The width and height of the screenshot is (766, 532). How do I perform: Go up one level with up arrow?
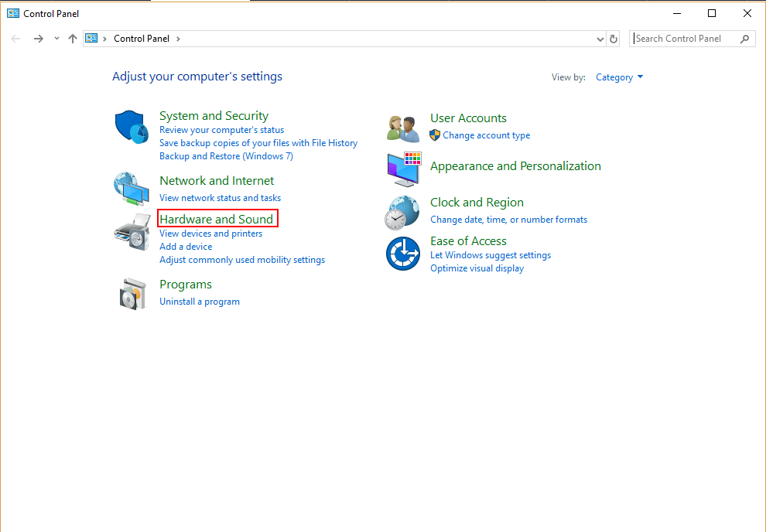click(73, 39)
